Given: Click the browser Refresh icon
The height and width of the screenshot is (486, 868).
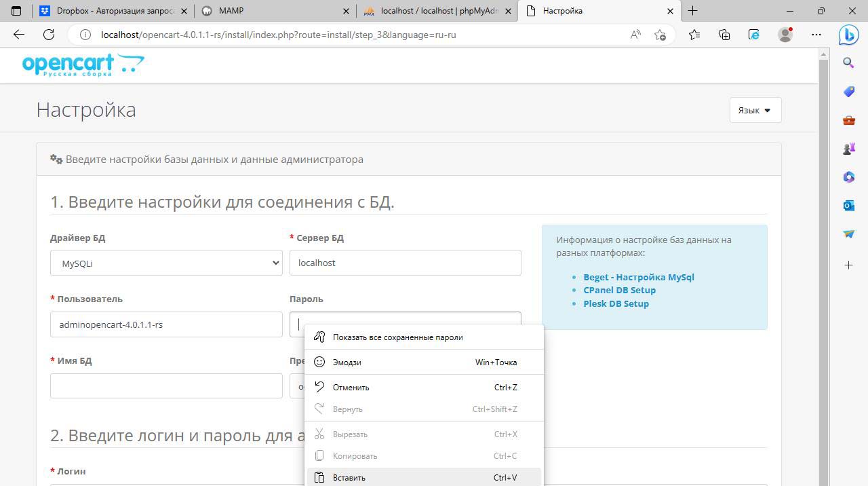Looking at the screenshot, I should pyautogui.click(x=49, y=35).
